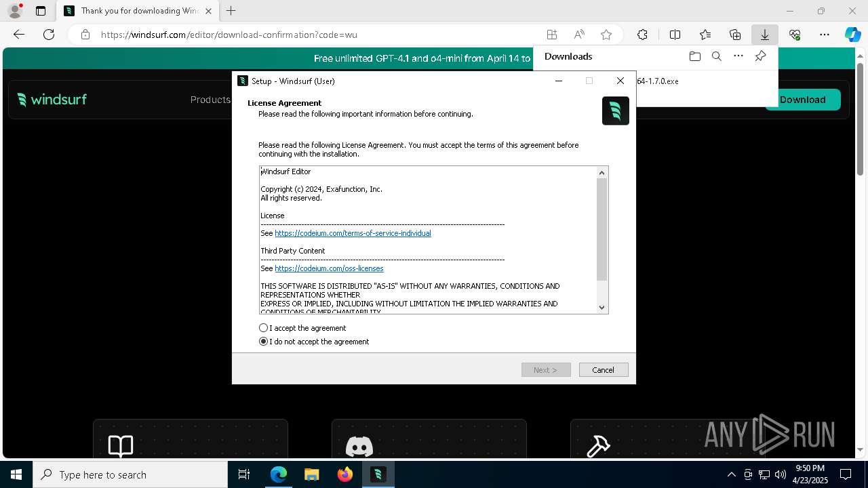Click the Cancel button in Setup

604,370
